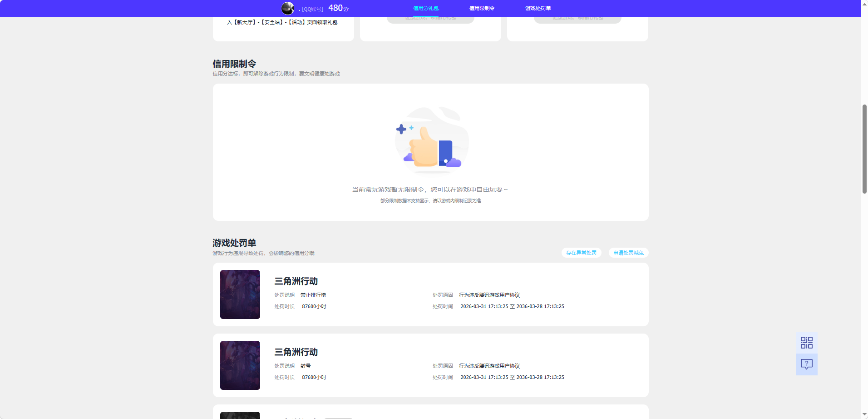Click the 三角洲行动 game icon of the second penalty
The width and height of the screenshot is (868, 419).
point(240,365)
